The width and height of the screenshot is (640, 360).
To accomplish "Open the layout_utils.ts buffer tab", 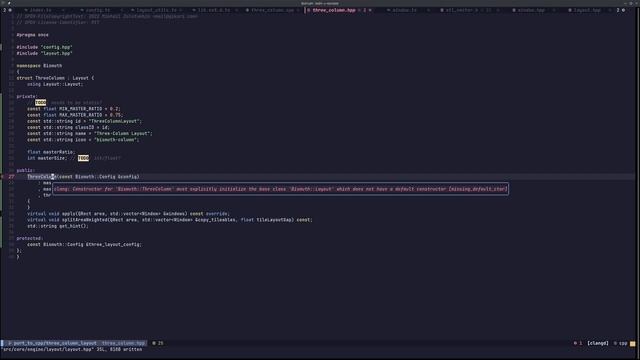I will pos(156,10).
